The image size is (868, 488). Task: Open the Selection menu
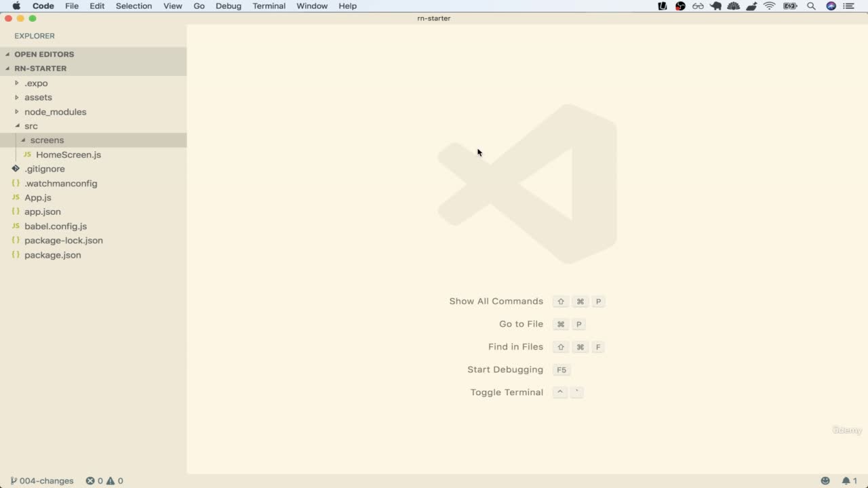click(x=134, y=6)
